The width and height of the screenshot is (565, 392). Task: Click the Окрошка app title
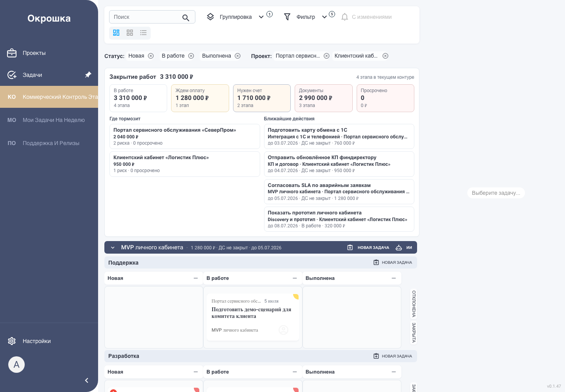[49, 18]
